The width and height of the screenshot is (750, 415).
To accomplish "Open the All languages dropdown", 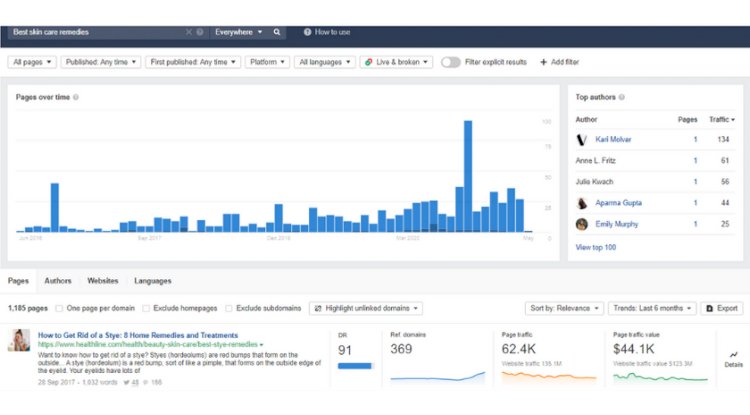I will (325, 62).
